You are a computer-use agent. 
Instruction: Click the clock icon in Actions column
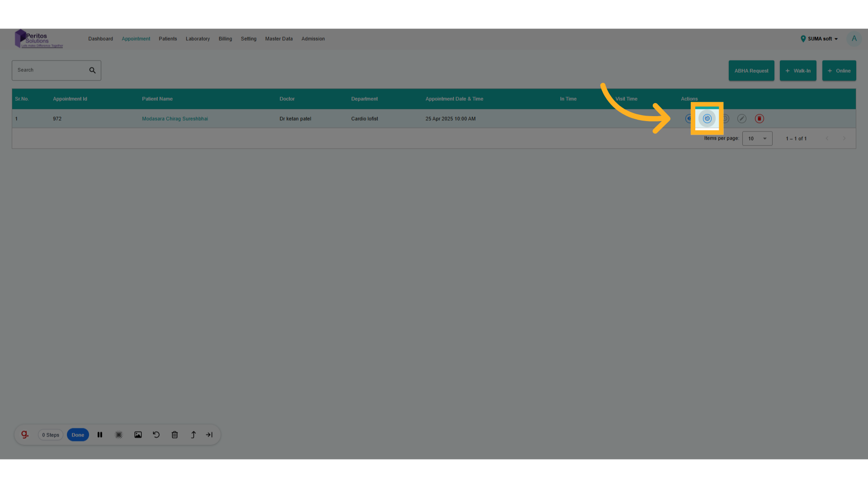pos(725,118)
